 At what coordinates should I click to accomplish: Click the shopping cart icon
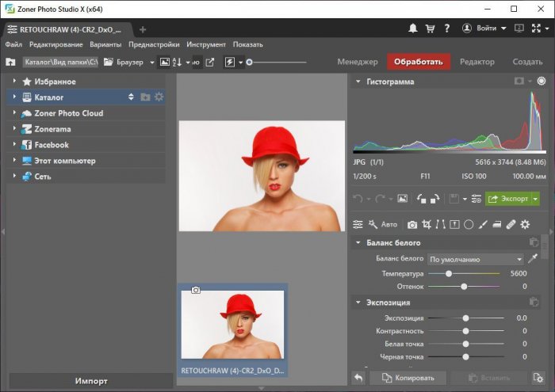coord(430,29)
